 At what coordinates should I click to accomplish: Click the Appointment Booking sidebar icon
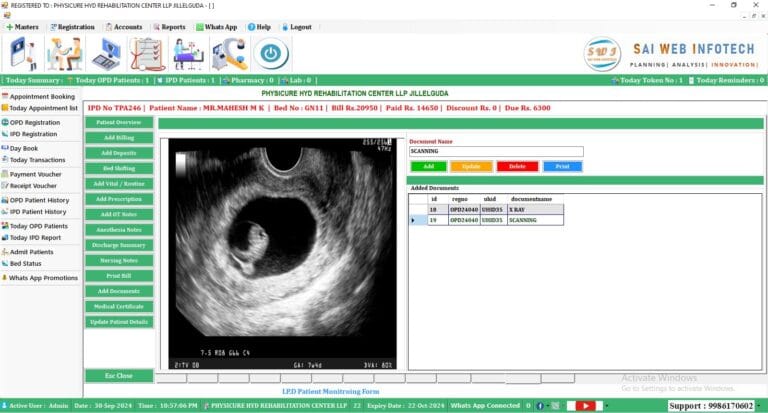(x=5, y=96)
